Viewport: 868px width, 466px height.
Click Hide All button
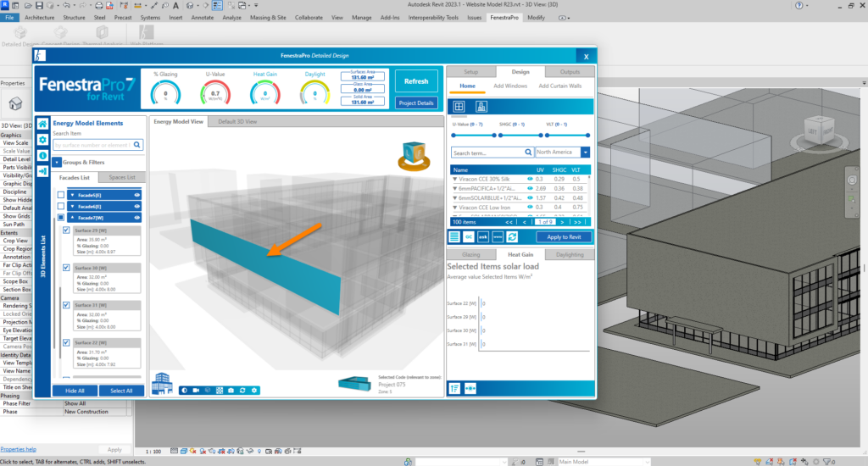tap(75, 391)
